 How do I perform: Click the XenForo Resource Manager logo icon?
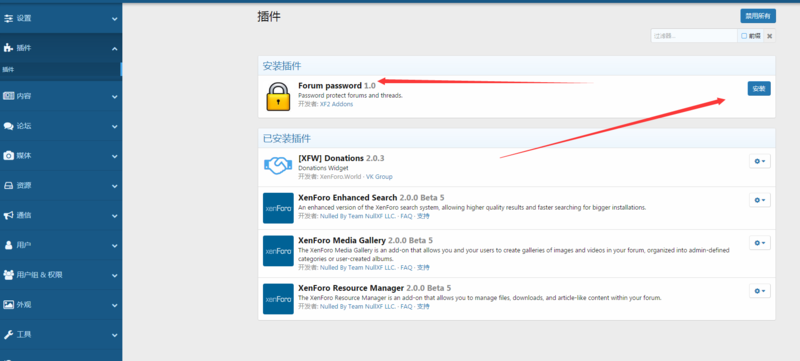(278, 299)
